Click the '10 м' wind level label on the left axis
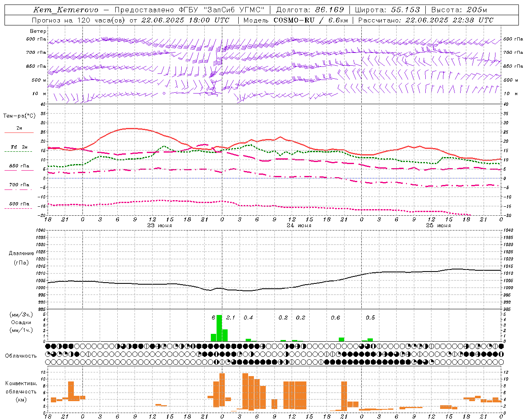Screen dimensions: 525x420 pos(39,94)
